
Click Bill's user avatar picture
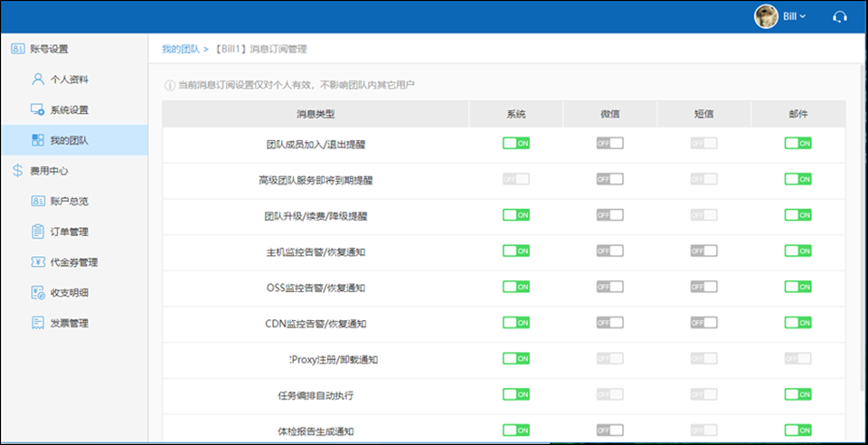766,16
